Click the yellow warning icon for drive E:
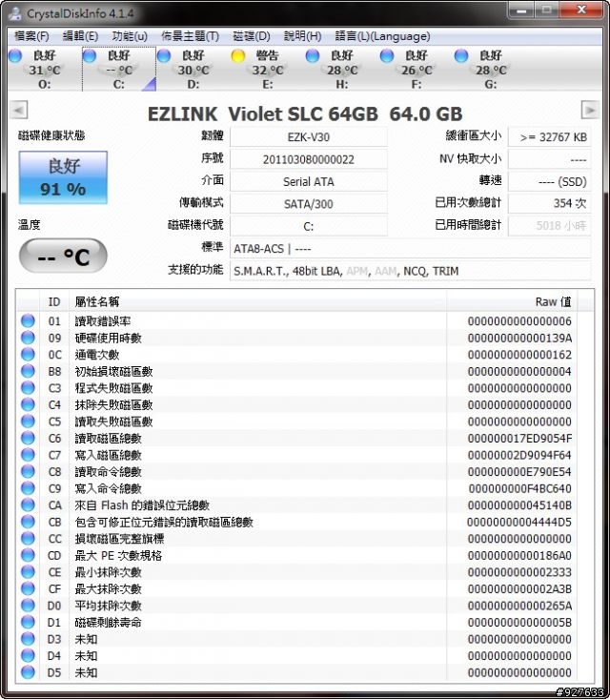Image resolution: width=610 pixels, height=700 pixels. coord(238,56)
